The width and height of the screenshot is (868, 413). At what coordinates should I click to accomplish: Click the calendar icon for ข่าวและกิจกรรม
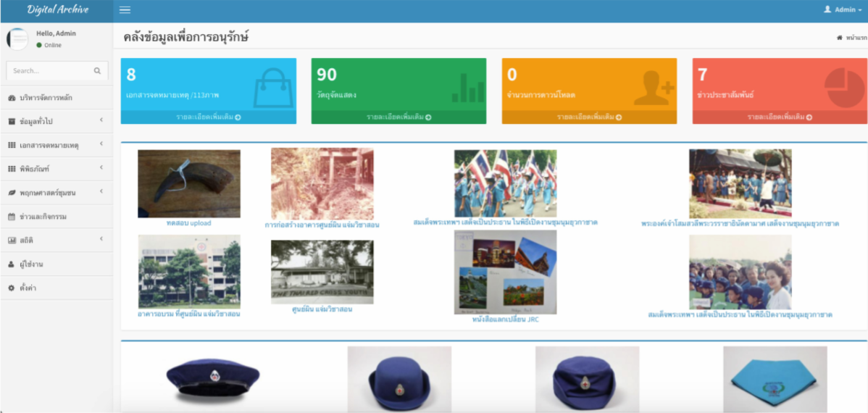point(12,217)
